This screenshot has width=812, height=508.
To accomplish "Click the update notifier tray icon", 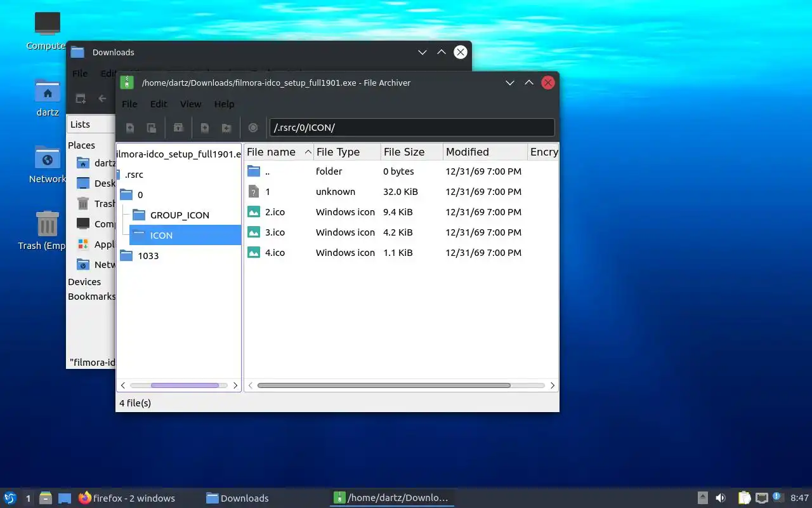I will tap(778, 497).
